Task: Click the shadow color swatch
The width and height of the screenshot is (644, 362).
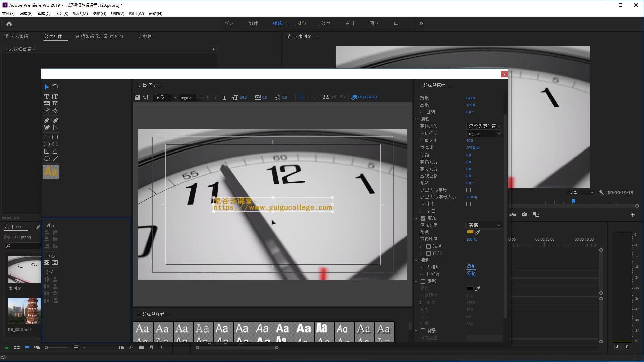Action: [x=470, y=288]
